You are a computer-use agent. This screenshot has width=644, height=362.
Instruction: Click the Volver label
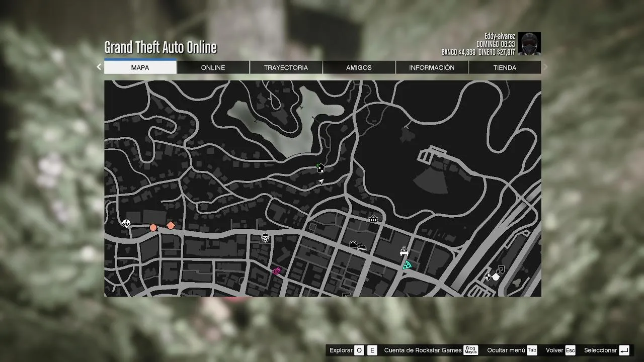(x=554, y=350)
